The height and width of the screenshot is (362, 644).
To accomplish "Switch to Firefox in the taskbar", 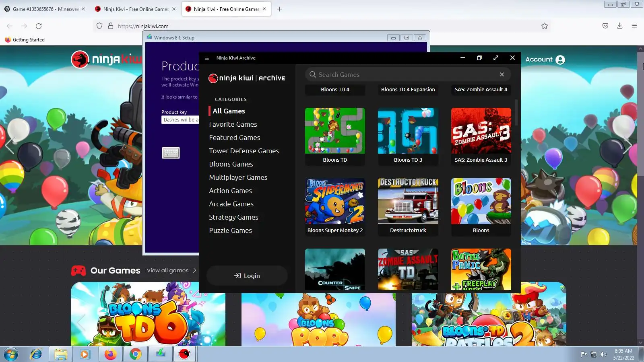I will pos(110,354).
